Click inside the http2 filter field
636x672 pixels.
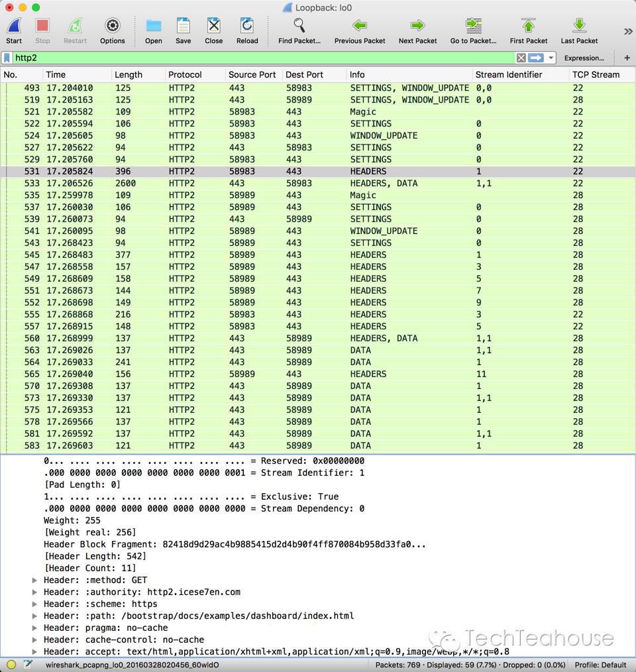tap(265, 58)
